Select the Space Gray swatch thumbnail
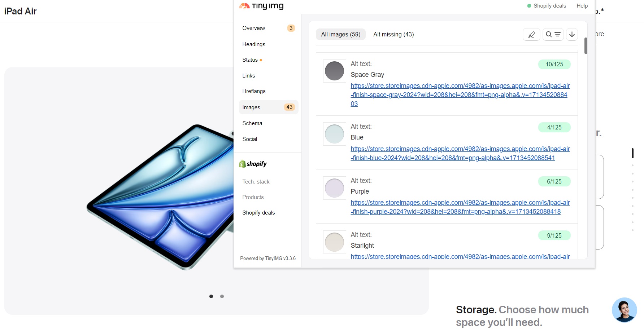This screenshot has height=331, width=644. [334, 71]
